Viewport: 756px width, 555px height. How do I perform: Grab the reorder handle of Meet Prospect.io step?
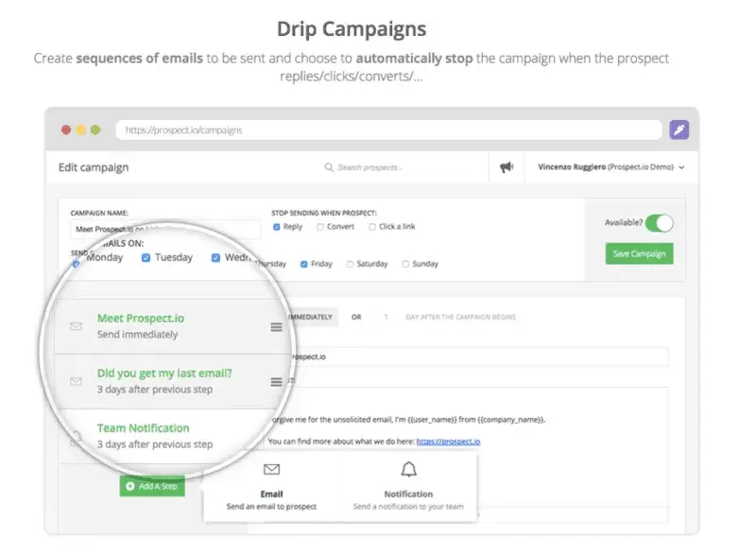pyautogui.click(x=276, y=327)
